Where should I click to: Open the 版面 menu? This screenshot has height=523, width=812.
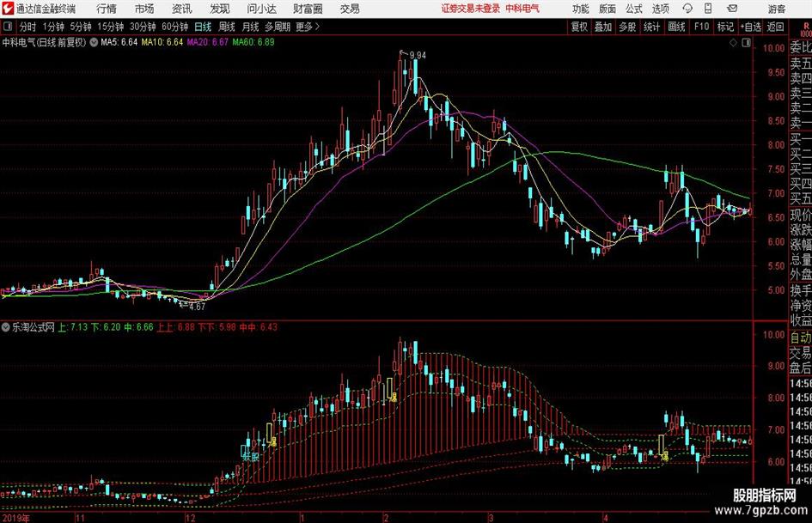click(607, 9)
